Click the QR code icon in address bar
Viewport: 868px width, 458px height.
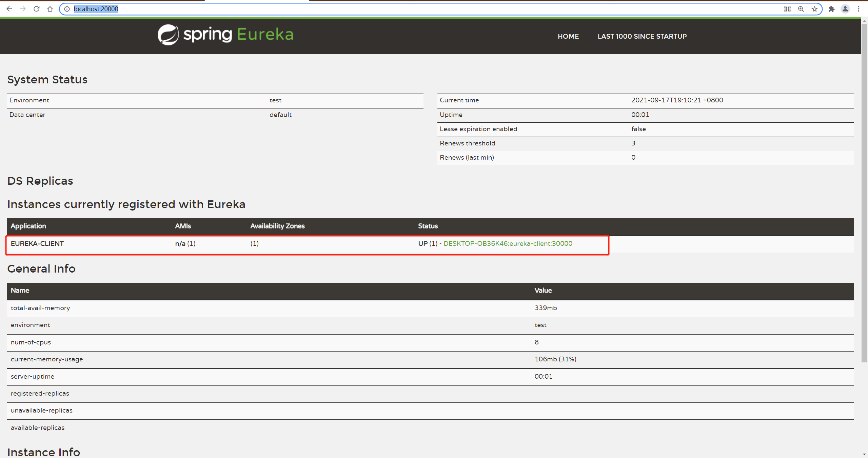(x=787, y=9)
